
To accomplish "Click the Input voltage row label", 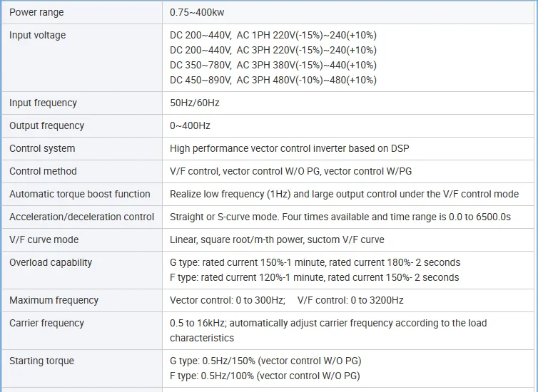I will tap(37, 35).
